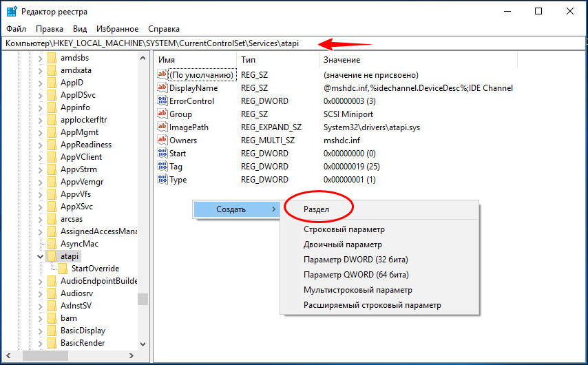Select the Type DWORD value icon

(x=162, y=180)
